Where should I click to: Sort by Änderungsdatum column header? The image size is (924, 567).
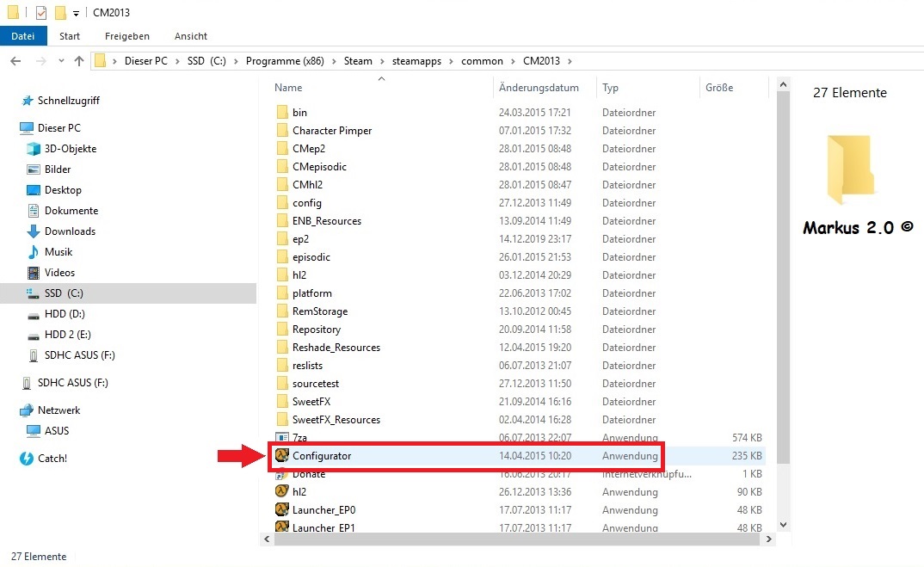pyautogui.click(x=539, y=87)
